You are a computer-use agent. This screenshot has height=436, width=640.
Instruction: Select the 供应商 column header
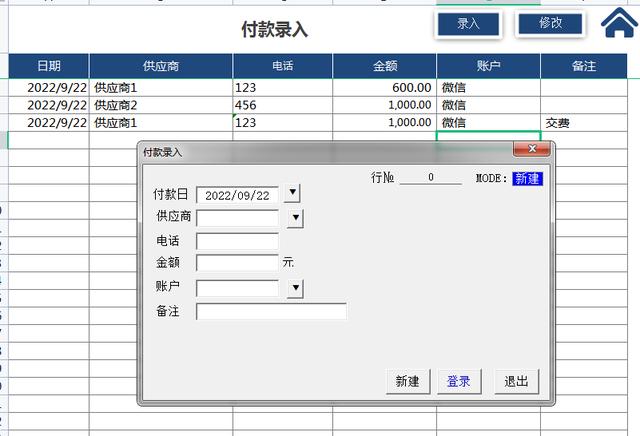pyautogui.click(x=161, y=66)
